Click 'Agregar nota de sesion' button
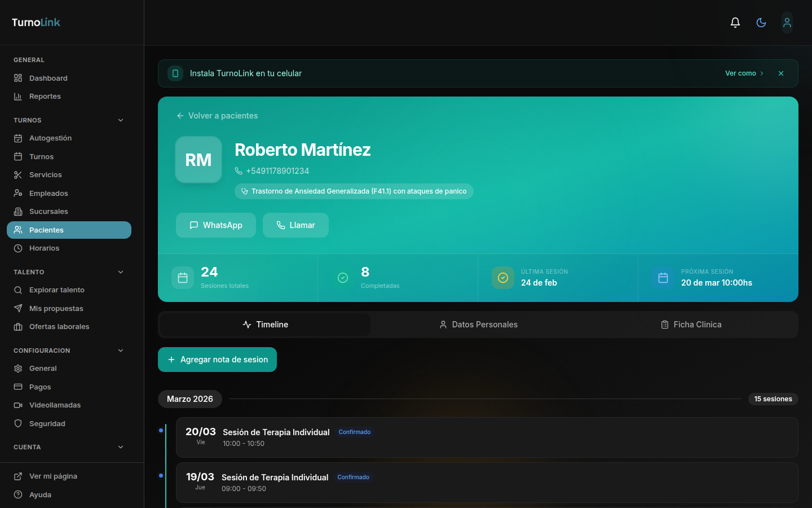Viewport: 812px width, 508px height. (217, 360)
